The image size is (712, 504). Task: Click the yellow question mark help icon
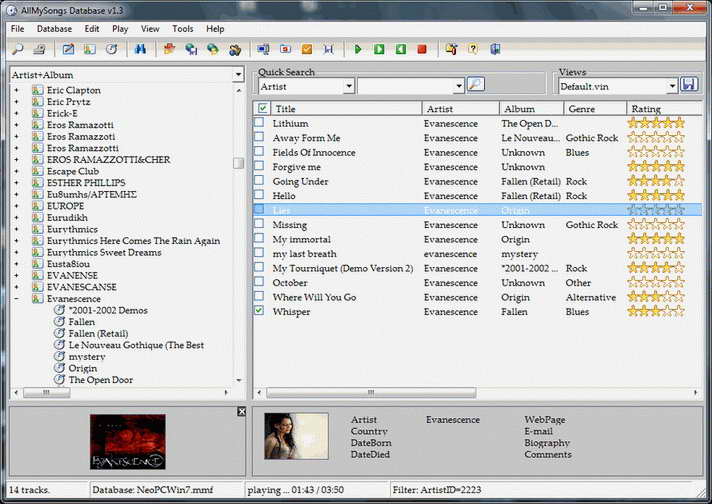click(x=473, y=49)
